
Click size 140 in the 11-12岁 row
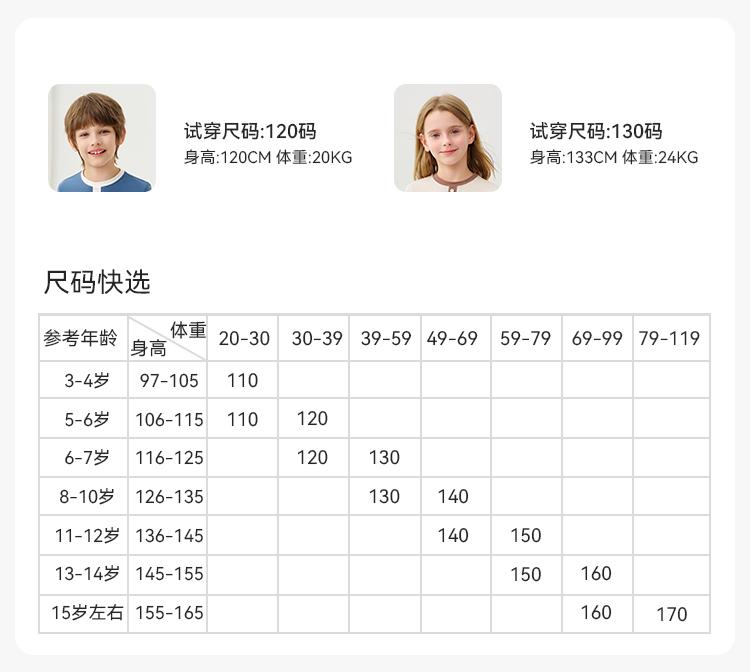453,535
